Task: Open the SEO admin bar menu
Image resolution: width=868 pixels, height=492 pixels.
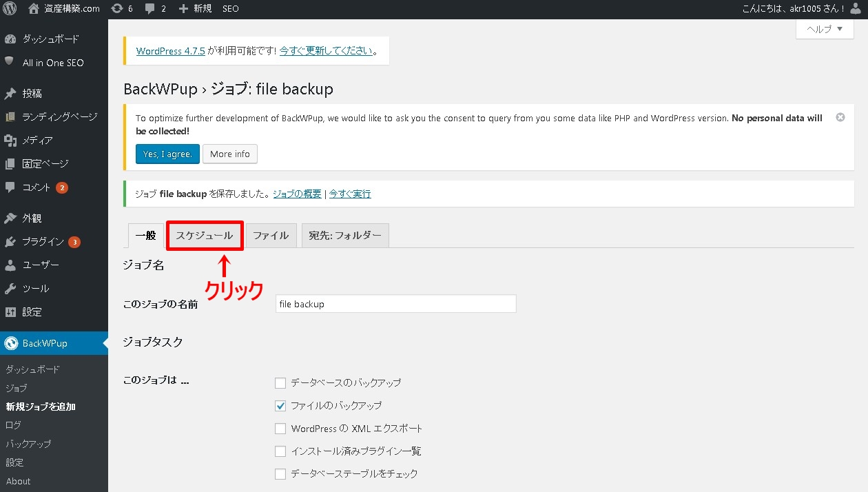Action: point(231,9)
